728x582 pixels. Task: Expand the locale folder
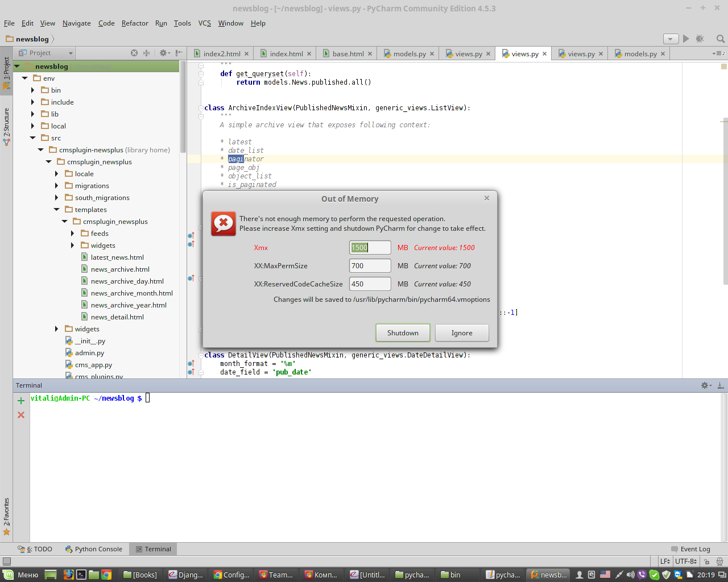[57, 174]
